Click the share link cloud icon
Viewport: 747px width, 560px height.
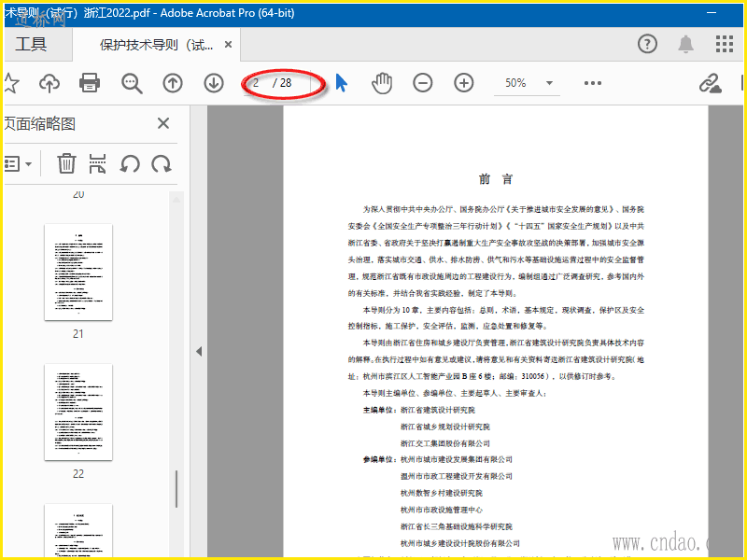(x=710, y=83)
